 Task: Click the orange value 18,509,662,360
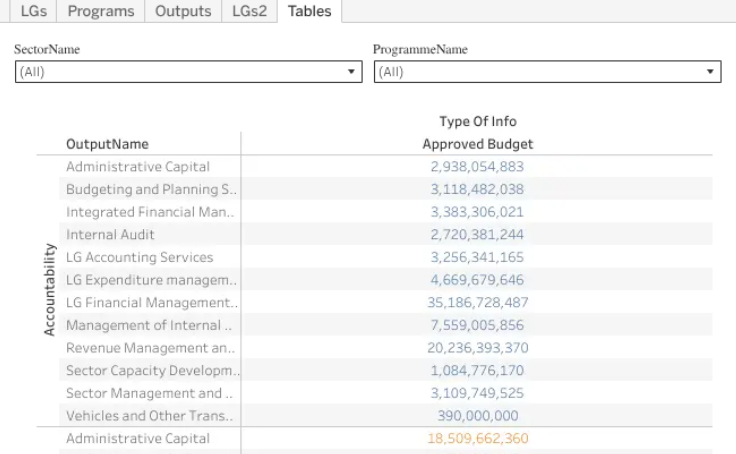[477, 439]
